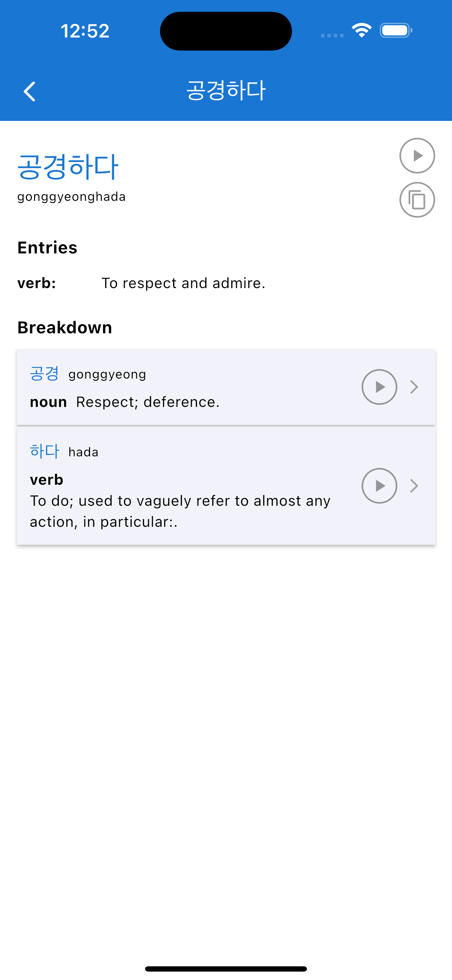Play audio for 하다 hada
The image size is (452, 980).
click(379, 486)
